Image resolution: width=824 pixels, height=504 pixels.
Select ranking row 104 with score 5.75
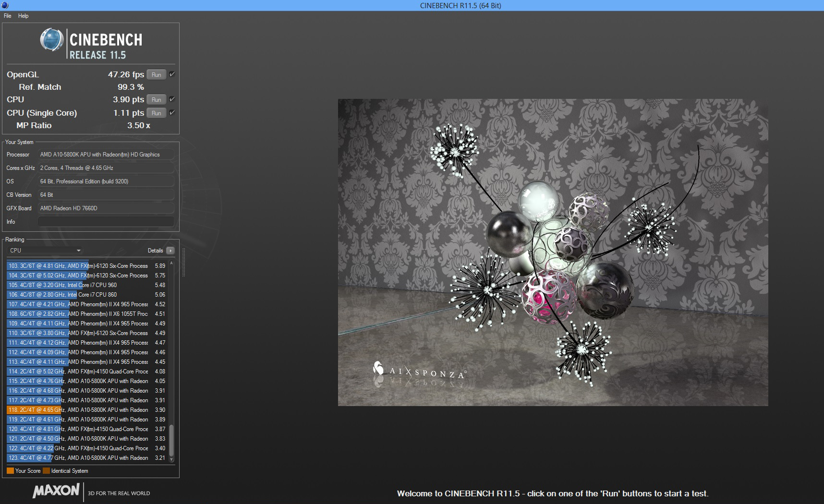tap(87, 276)
